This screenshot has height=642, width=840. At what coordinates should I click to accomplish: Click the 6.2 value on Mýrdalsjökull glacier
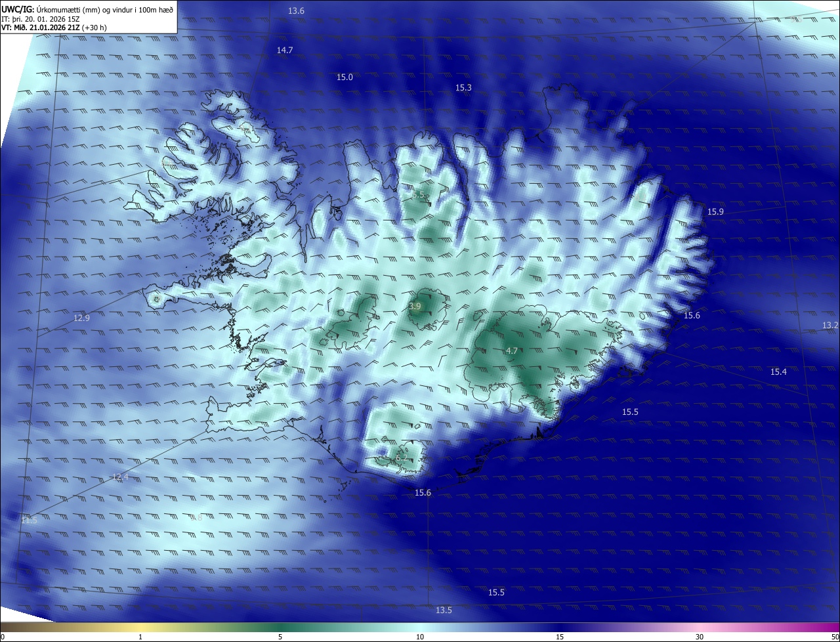tap(402, 458)
